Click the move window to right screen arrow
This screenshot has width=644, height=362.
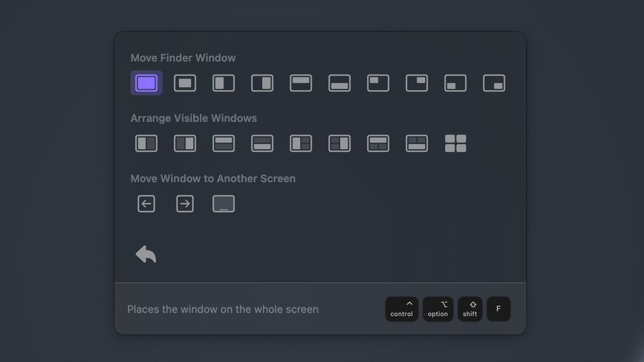[185, 203]
